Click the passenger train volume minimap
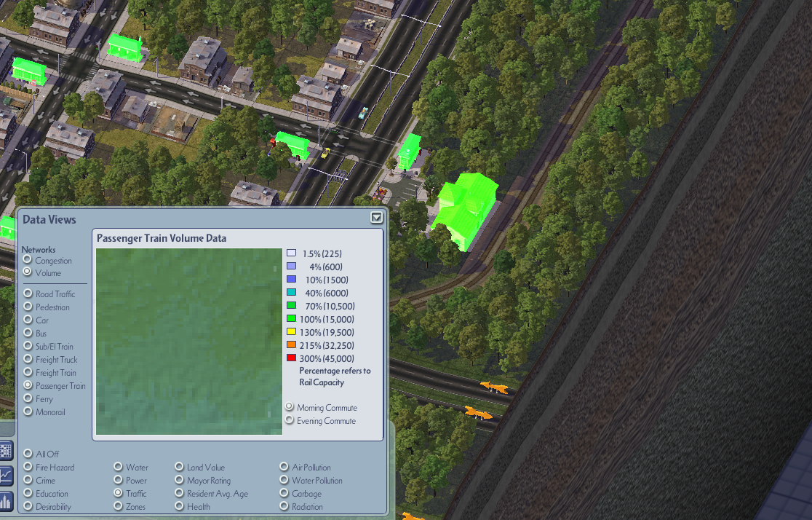 coord(189,341)
